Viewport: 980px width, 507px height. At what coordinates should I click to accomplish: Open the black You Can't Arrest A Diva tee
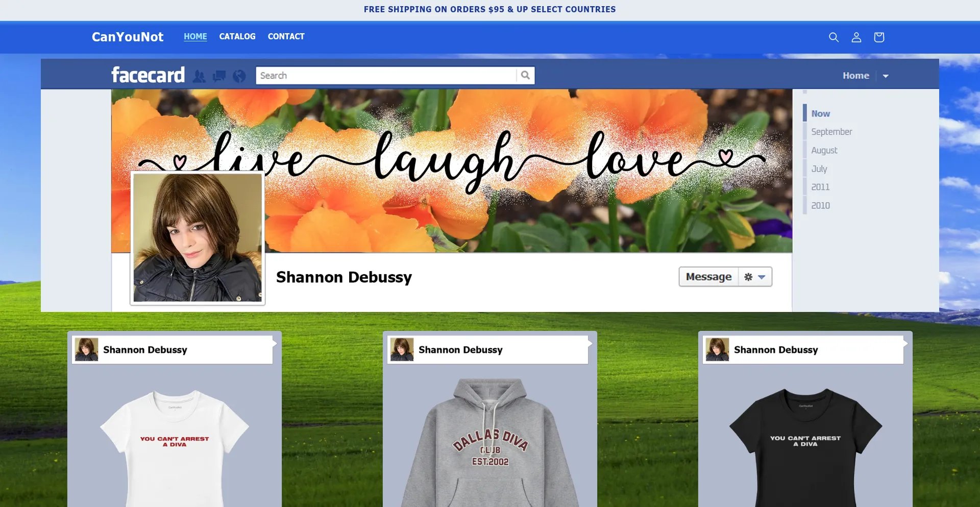coord(805,447)
